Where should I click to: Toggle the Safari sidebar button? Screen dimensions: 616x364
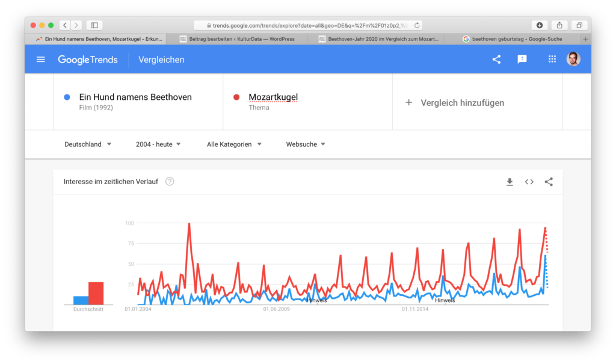(94, 25)
